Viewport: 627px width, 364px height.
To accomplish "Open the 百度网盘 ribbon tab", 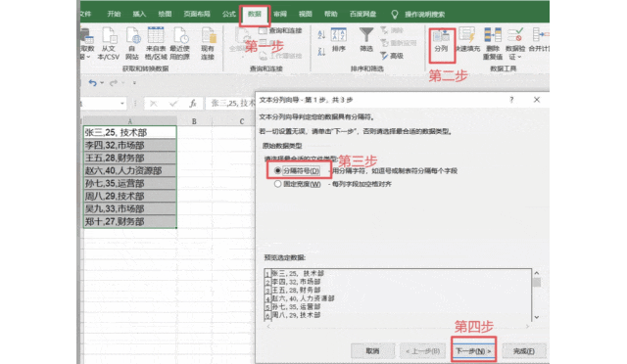I will (x=362, y=14).
